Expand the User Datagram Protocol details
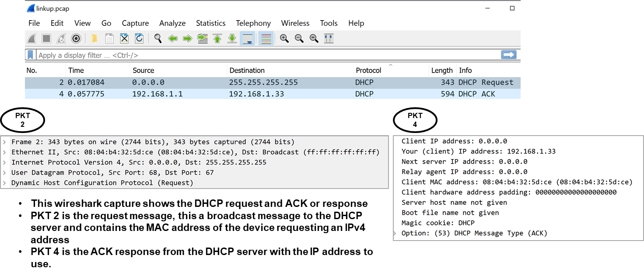This screenshot has height=276, width=644. pyautogui.click(x=4, y=172)
